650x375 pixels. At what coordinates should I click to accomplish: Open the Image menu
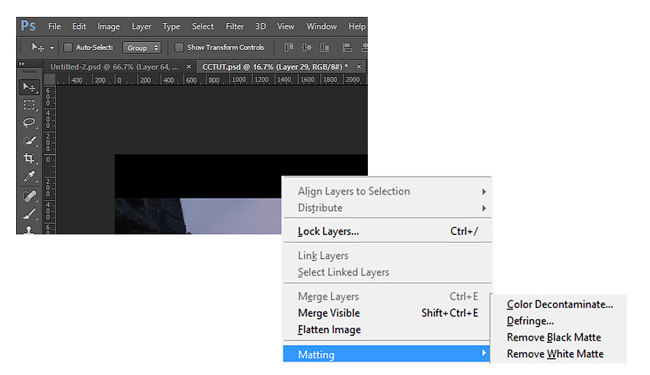[x=109, y=27]
